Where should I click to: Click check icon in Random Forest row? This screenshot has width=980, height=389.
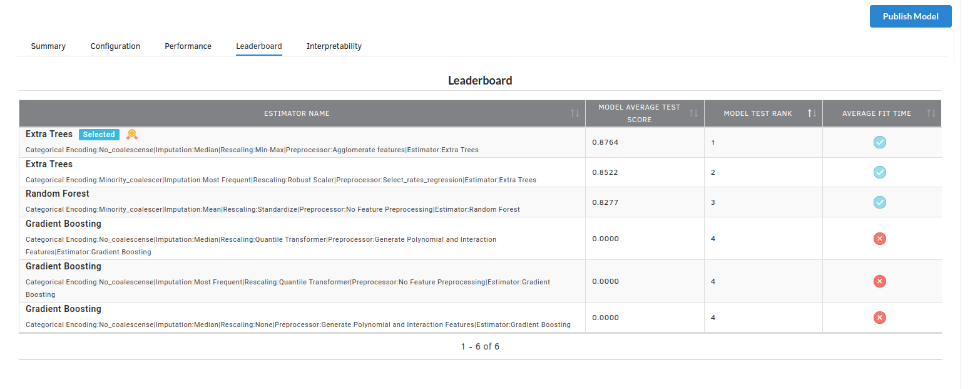[x=880, y=202]
